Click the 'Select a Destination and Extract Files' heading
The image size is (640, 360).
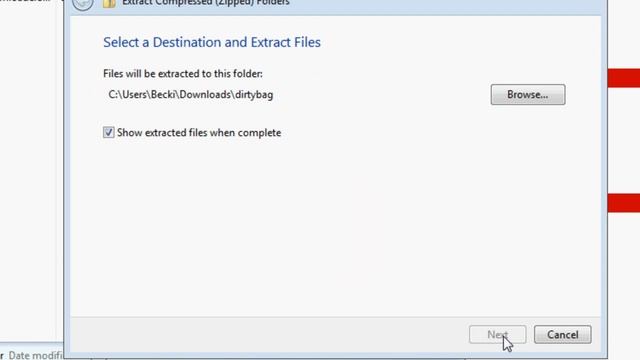[x=212, y=42]
